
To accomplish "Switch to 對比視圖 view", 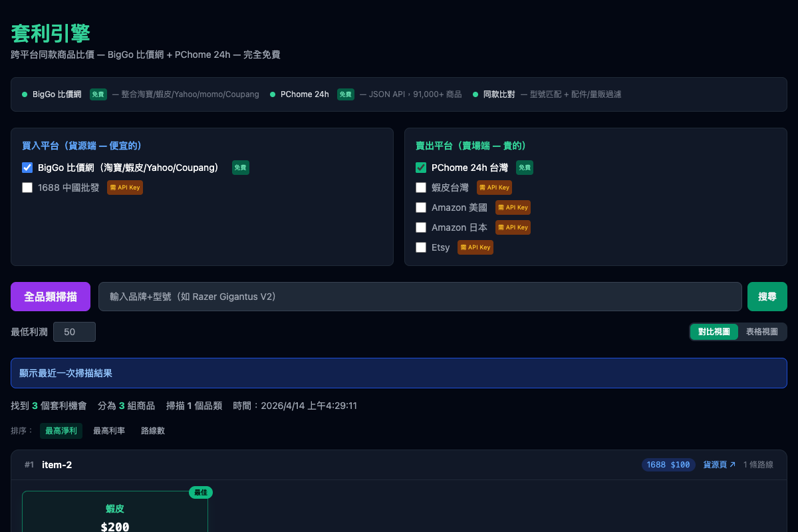I will click(714, 332).
